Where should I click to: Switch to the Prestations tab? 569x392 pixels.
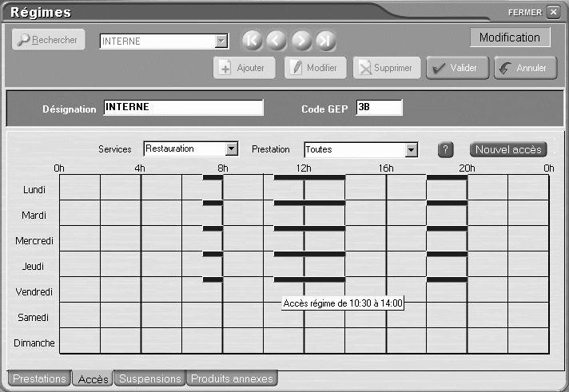pyautogui.click(x=39, y=378)
